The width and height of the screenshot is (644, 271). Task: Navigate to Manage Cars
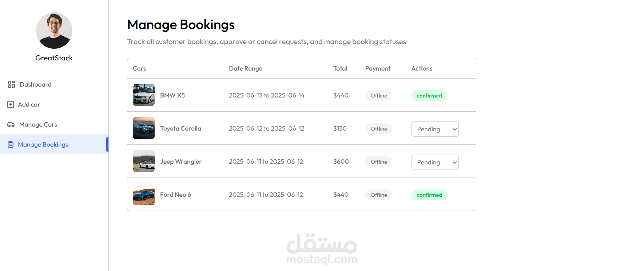coord(38,124)
